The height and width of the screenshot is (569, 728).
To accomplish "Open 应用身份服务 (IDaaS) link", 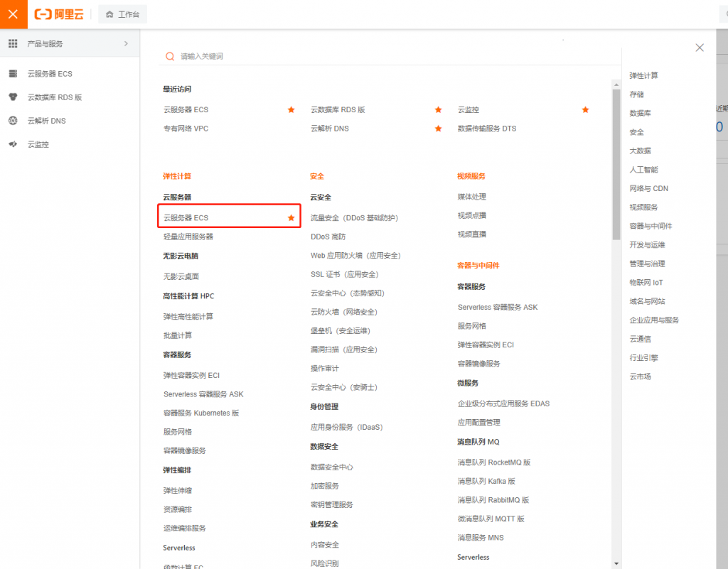I will [x=347, y=427].
